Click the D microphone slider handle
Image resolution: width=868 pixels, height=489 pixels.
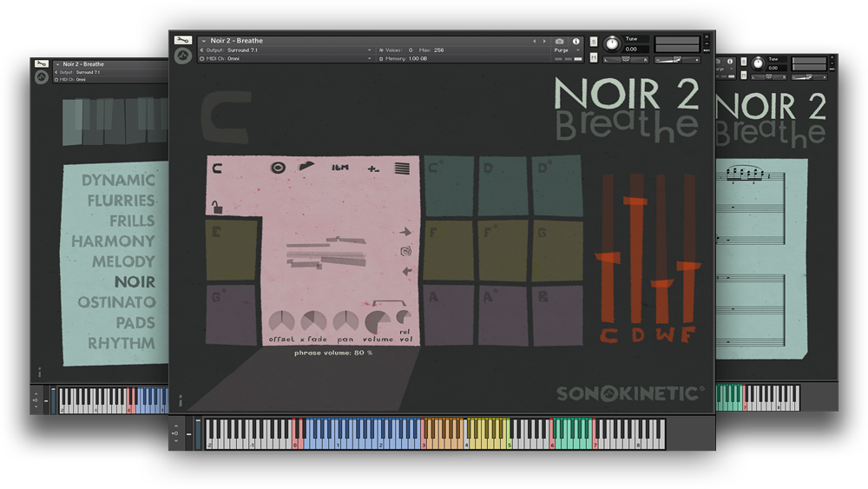[x=635, y=201]
